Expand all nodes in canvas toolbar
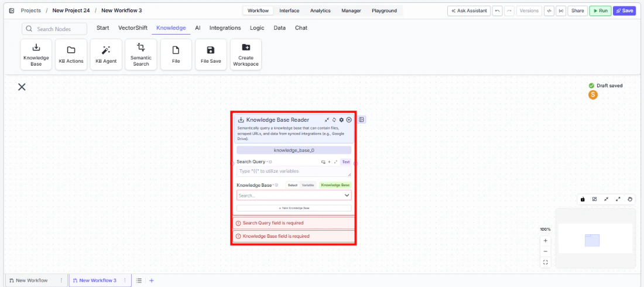This screenshot has width=644, height=287. click(618, 199)
